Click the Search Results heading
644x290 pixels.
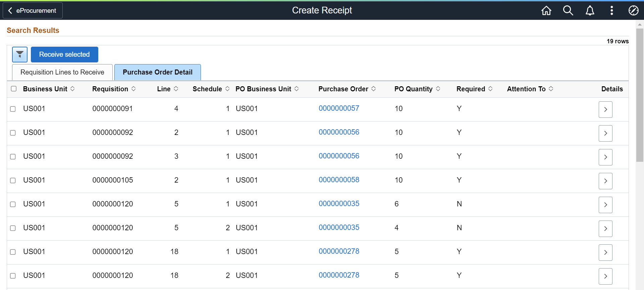(33, 30)
